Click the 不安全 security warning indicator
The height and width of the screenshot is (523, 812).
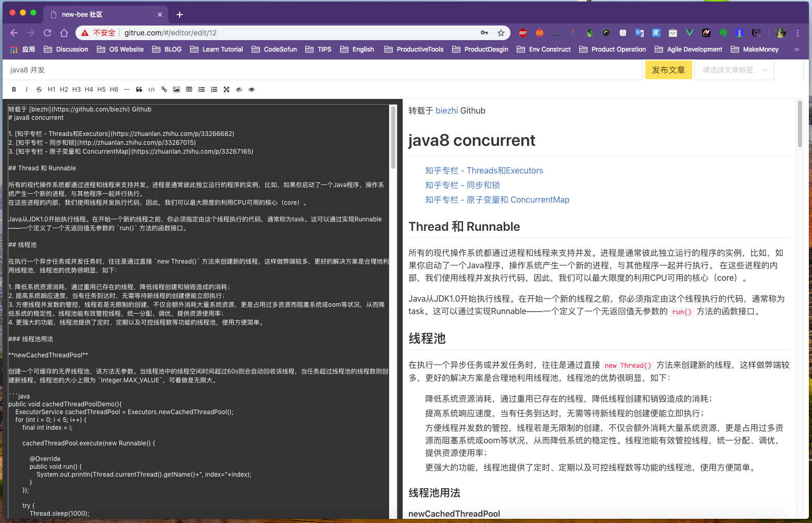tap(98, 33)
